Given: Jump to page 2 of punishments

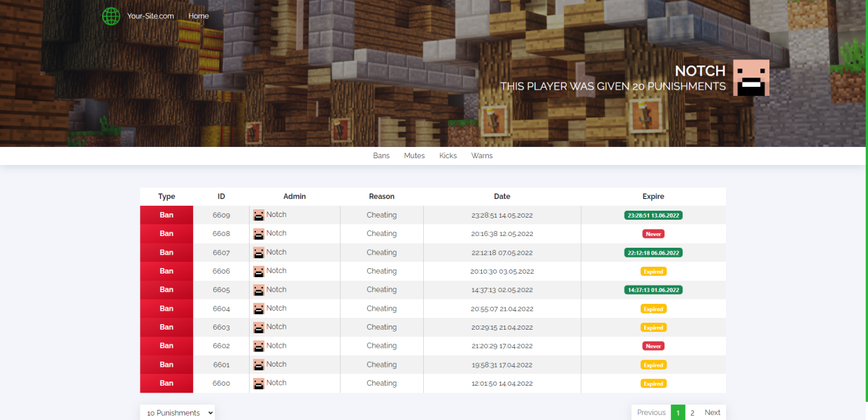Looking at the screenshot, I should [x=692, y=412].
